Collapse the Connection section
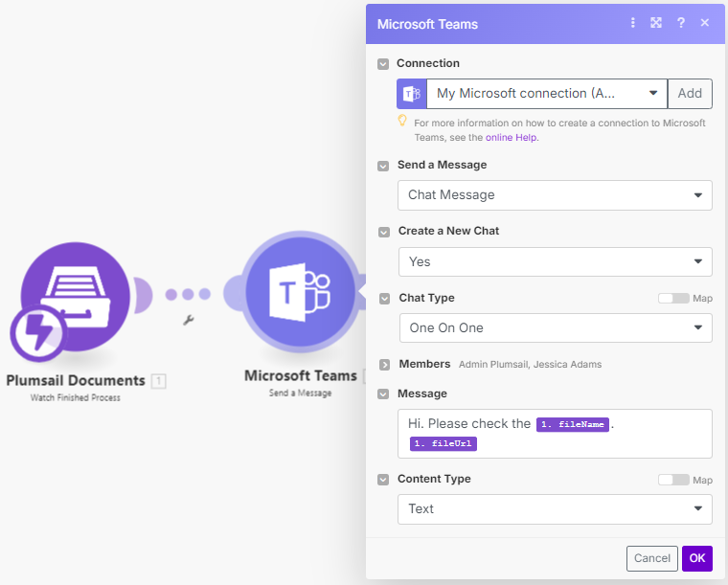 pos(383,63)
